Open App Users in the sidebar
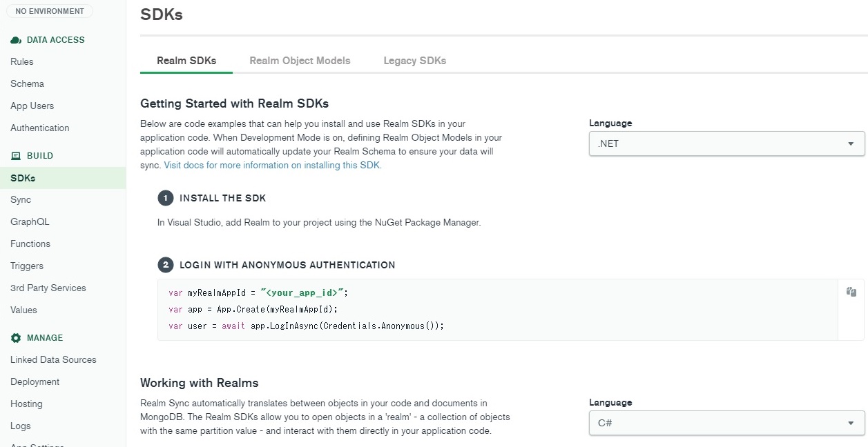Image resolution: width=868 pixels, height=447 pixels. coord(32,106)
